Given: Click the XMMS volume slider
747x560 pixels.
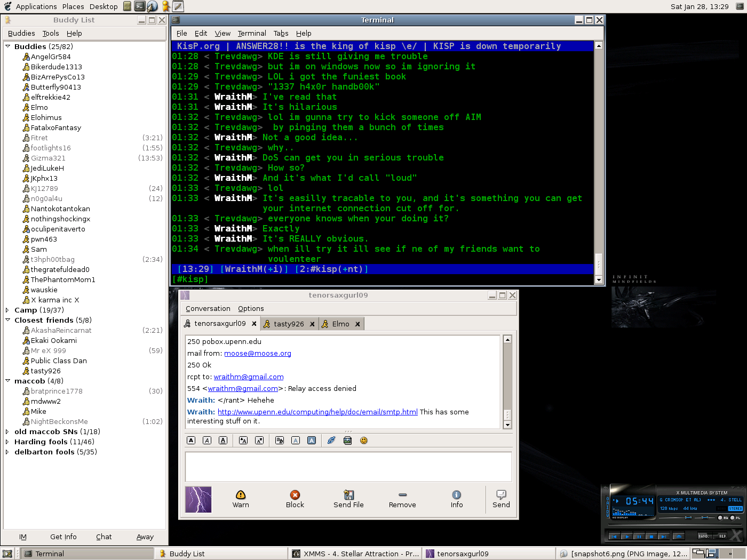Looking at the screenshot, I should [x=688, y=517].
